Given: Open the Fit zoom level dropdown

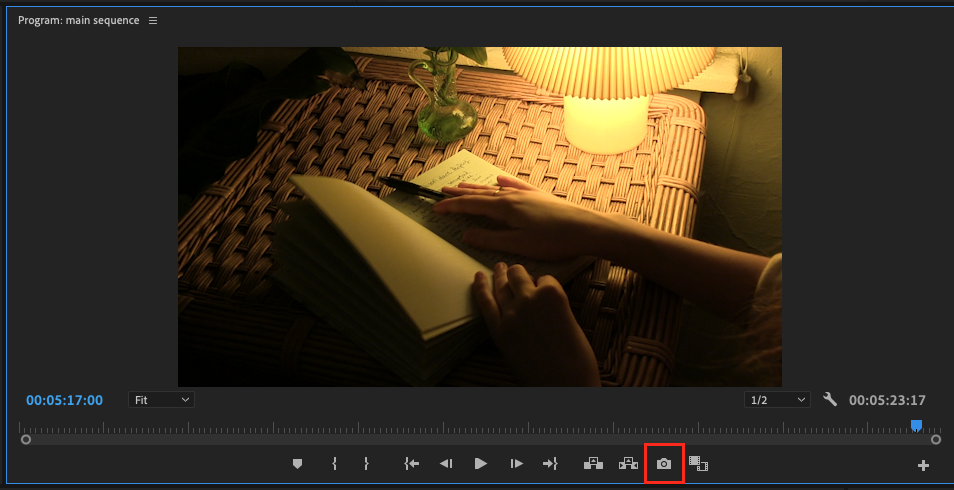Looking at the screenshot, I should (x=161, y=400).
